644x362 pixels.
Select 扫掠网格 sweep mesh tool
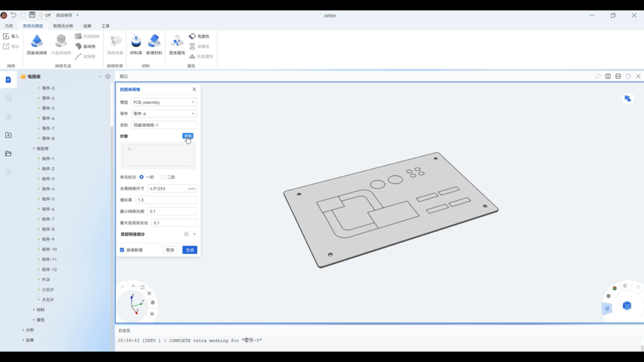(87, 36)
